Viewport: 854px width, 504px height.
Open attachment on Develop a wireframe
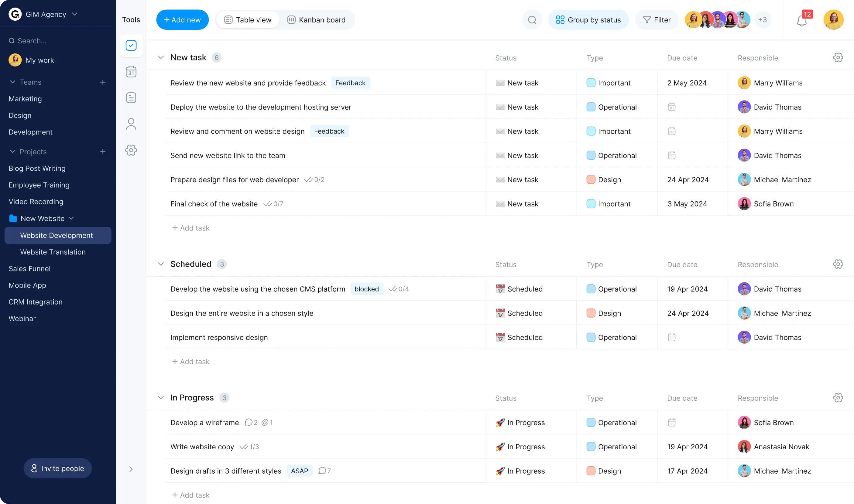267,423
